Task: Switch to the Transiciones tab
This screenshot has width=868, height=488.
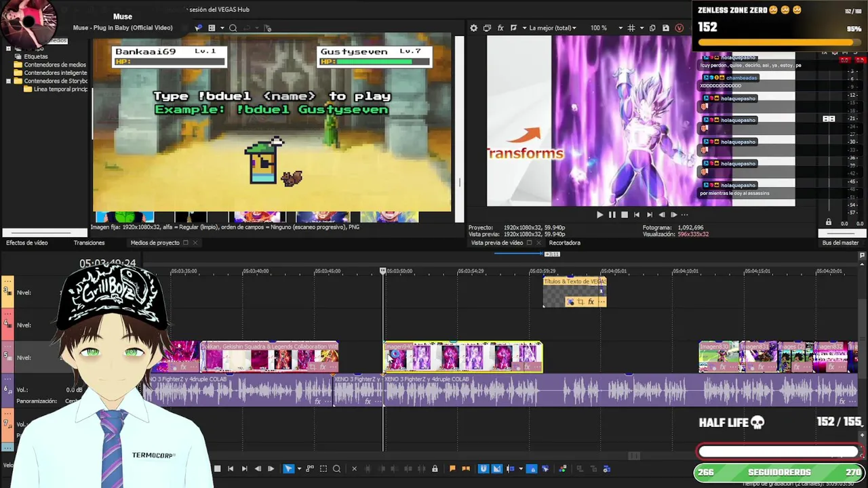Action: click(89, 243)
